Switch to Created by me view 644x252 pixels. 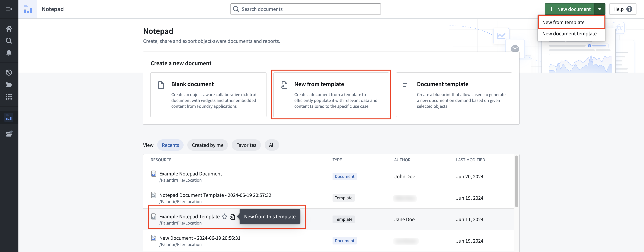click(207, 145)
